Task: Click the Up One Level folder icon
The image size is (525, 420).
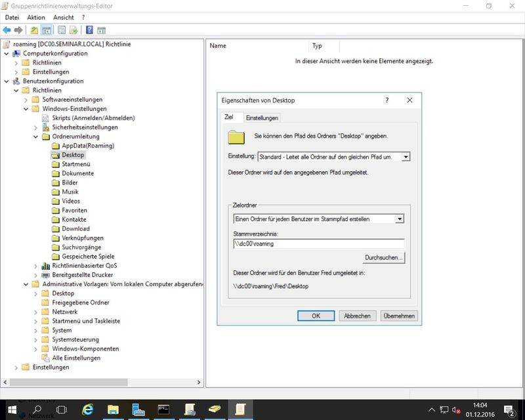Action: point(34,30)
